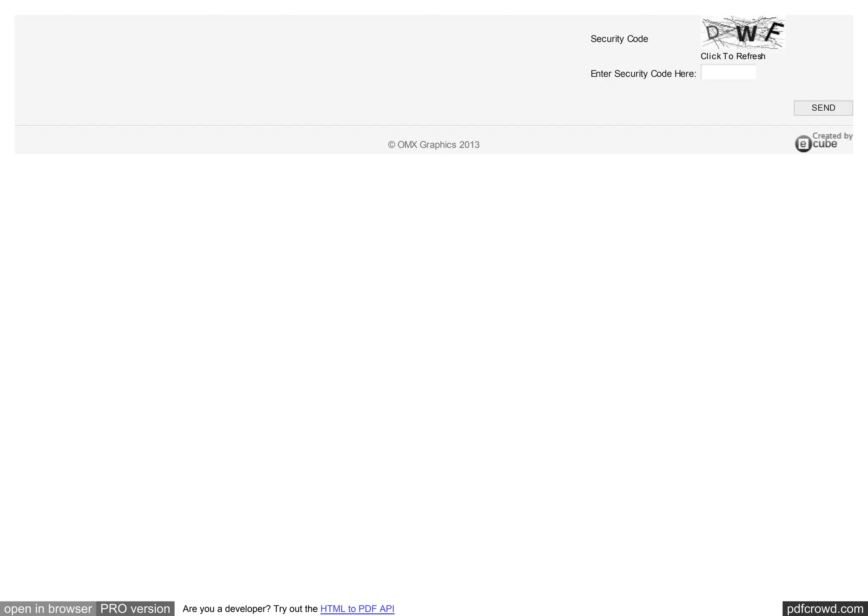Click the letter D in the captcha
This screenshot has height=616, width=868.
(713, 32)
